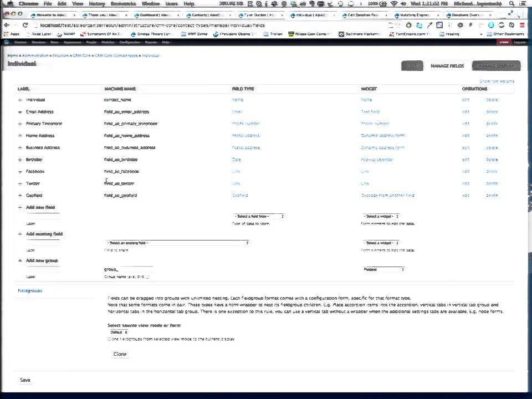This screenshot has width=532, height=399.
Task: Grab the drag handle for Email Address row
Action: click(20, 111)
